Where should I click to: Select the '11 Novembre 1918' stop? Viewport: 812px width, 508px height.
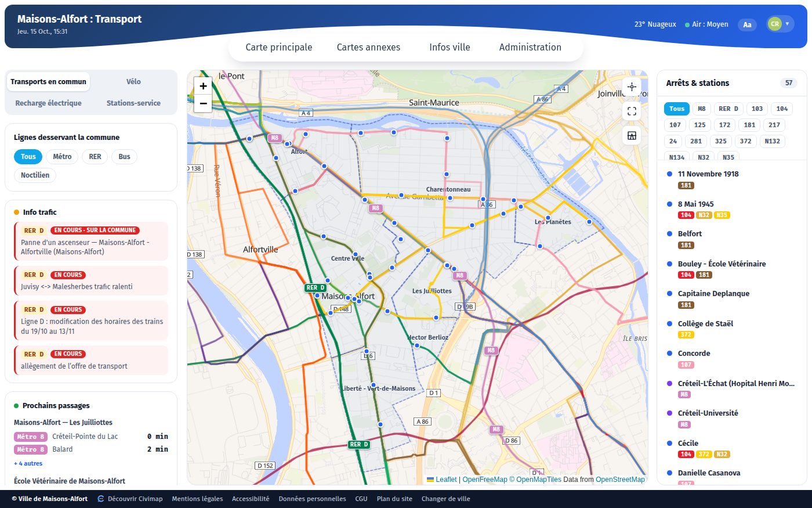coord(731,179)
